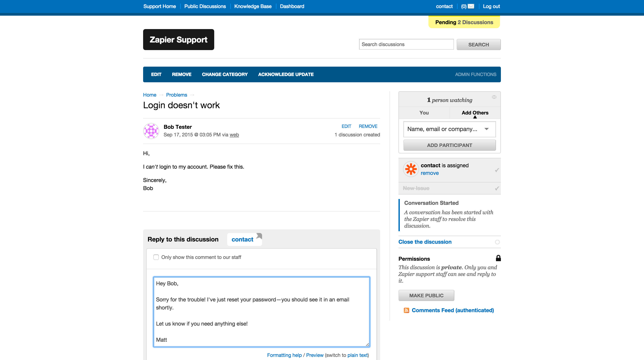Click Bob Tester's avatar image
This screenshot has height=360, width=644.
click(x=151, y=131)
